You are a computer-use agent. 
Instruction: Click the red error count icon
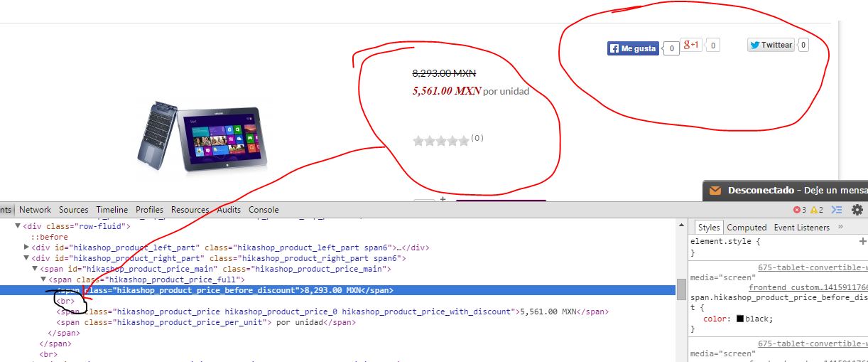tap(796, 210)
